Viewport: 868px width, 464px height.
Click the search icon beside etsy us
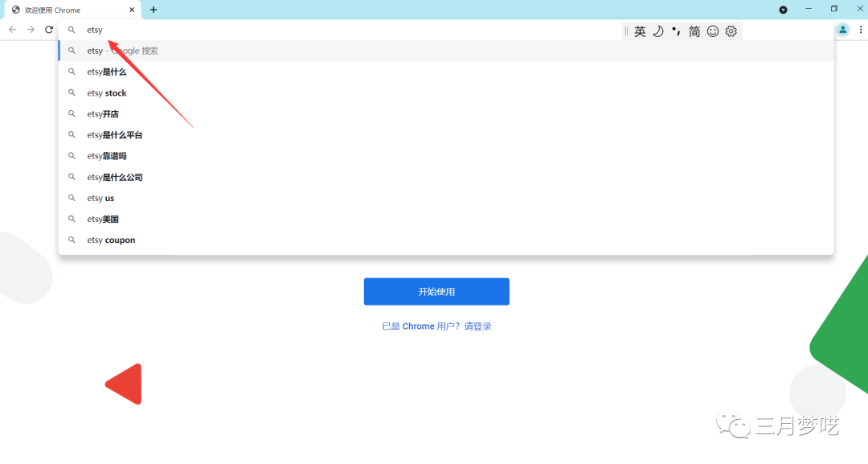click(72, 198)
